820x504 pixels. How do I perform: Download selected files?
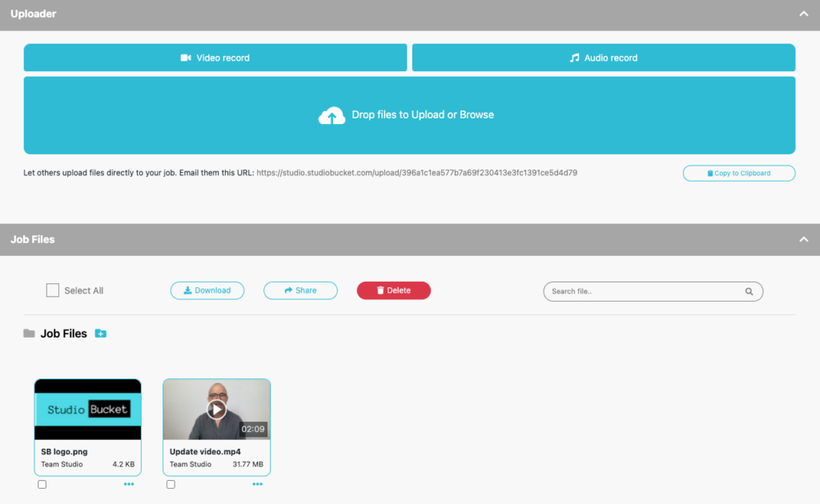207,290
